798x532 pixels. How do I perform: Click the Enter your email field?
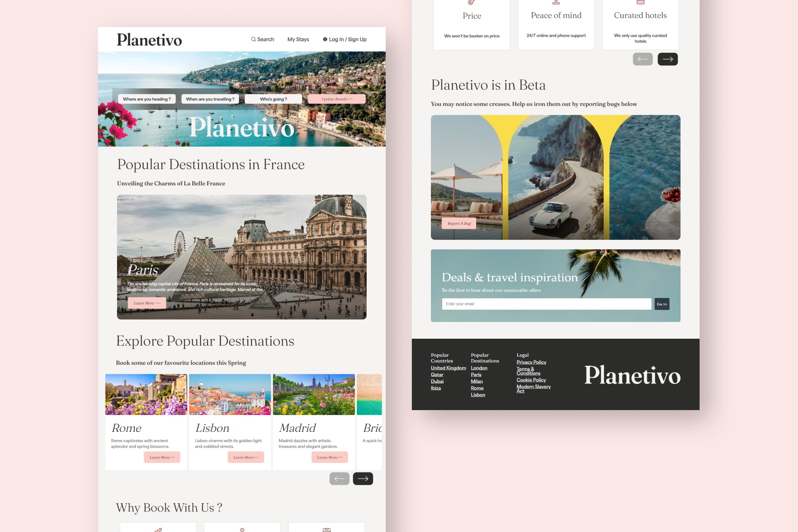pyautogui.click(x=546, y=304)
